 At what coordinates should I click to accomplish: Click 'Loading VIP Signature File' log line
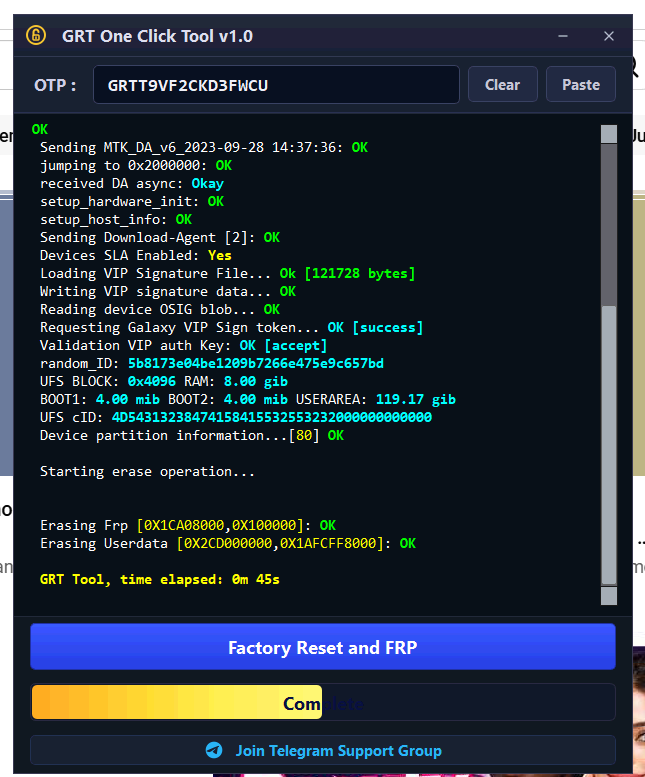pyautogui.click(x=227, y=273)
